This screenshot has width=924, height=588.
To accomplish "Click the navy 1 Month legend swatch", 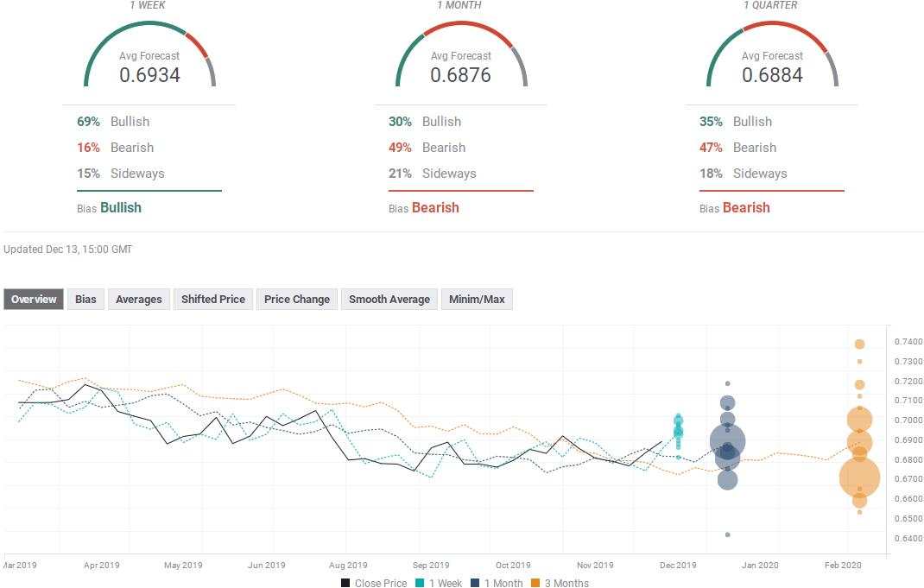I will pyautogui.click(x=475, y=583).
